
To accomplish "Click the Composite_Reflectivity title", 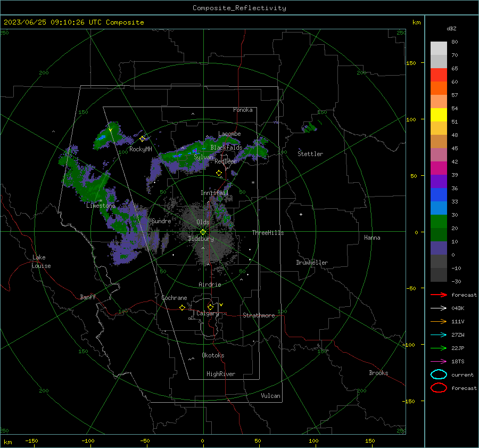I will pos(240,8).
